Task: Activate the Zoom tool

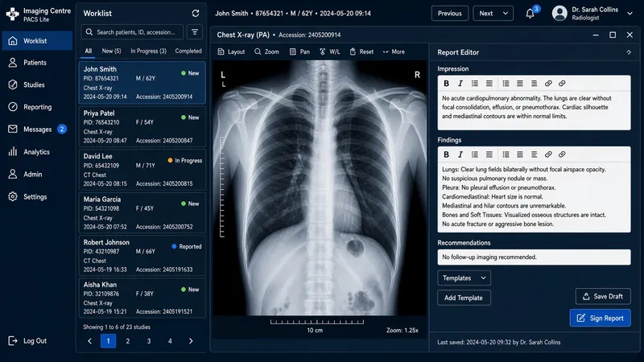Action: (x=266, y=51)
